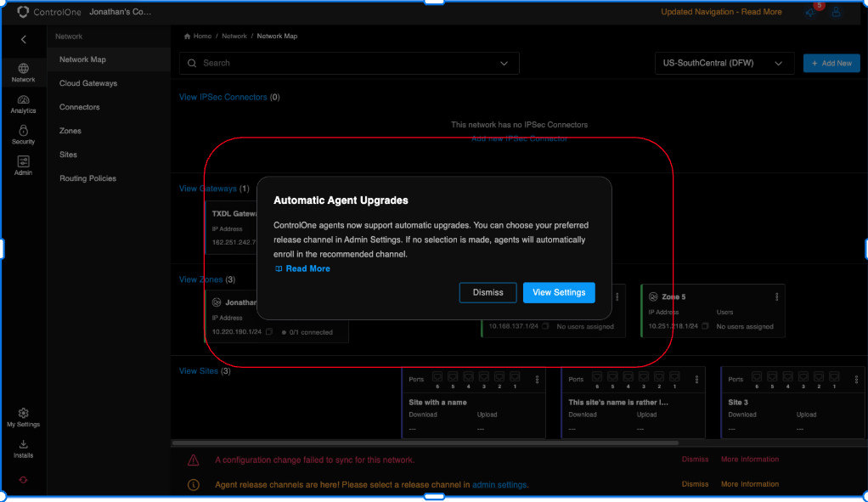Open My Settings gear icon
868x502 pixels.
23,416
